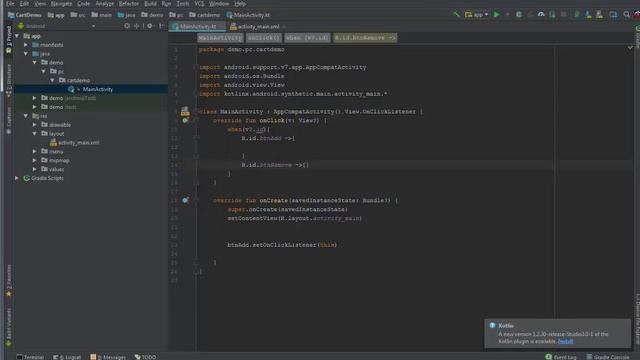Select the MainActivity.kt editor tab
The image size is (640, 360).
point(198,26)
